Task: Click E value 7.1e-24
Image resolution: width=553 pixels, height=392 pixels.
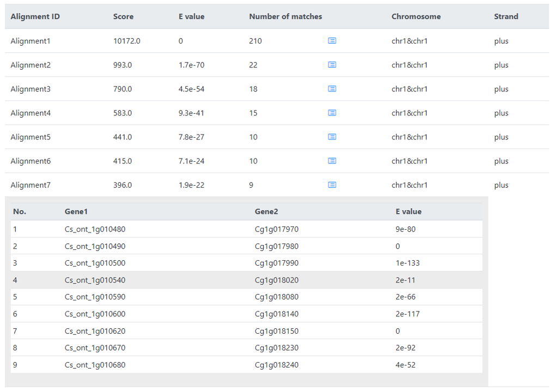Action: tap(191, 161)
